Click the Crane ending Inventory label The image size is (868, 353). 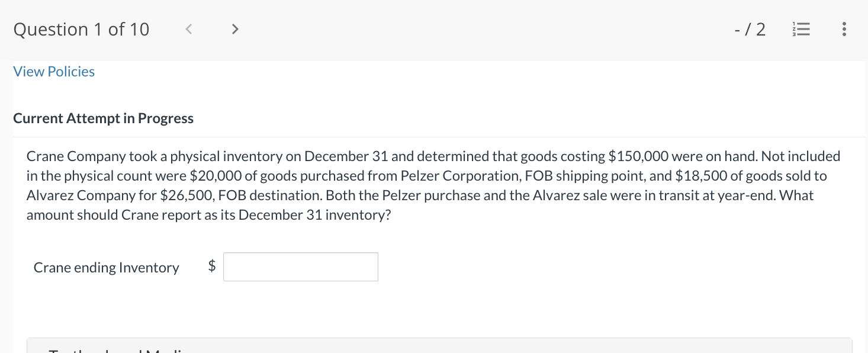point(106,268)
